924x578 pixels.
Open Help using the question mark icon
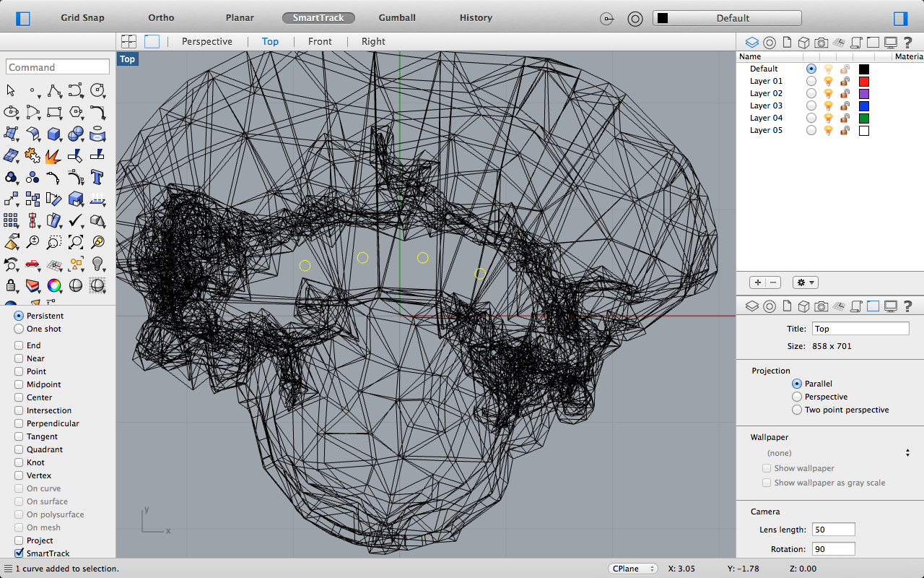907,43
